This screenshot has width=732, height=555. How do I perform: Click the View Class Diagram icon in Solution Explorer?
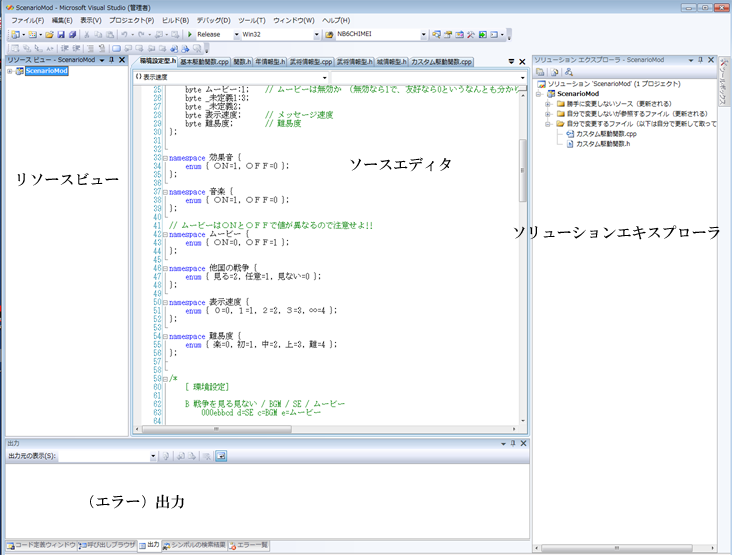[x=568, y=72]
